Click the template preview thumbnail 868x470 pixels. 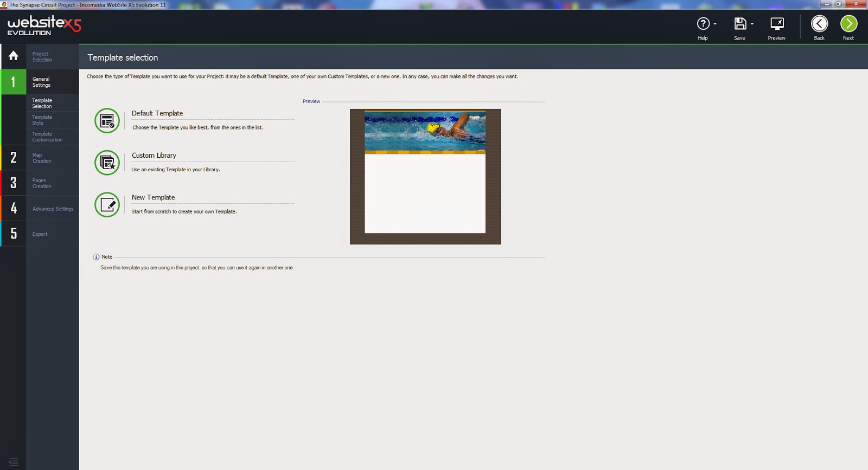[425, 177]
